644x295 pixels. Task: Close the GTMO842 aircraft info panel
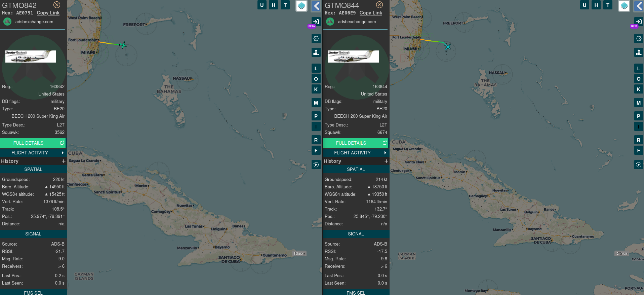click(57, 5)
